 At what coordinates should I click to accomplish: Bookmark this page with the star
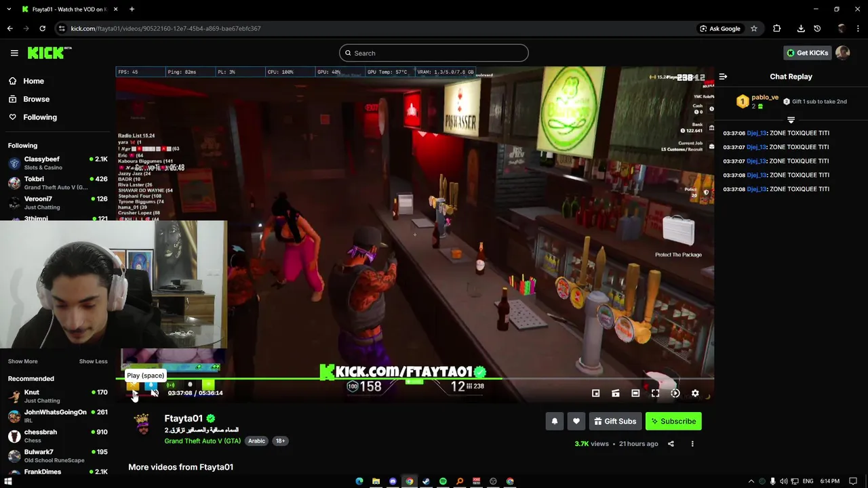pos(753,28)
